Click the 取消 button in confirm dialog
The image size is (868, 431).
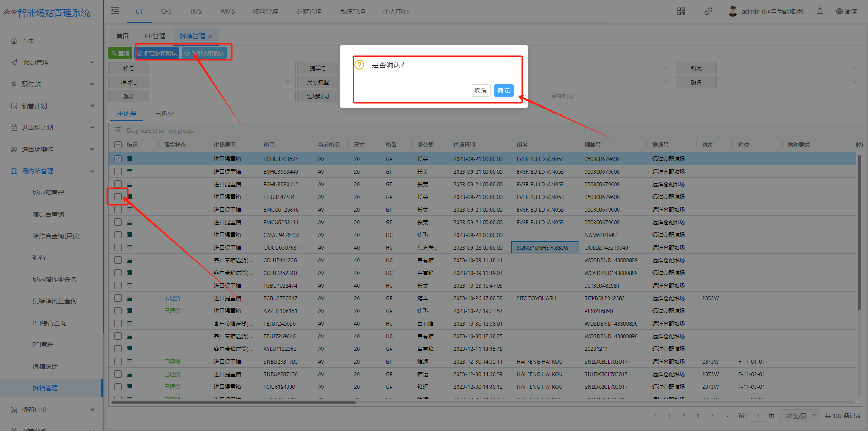click(x=480, y=90)
